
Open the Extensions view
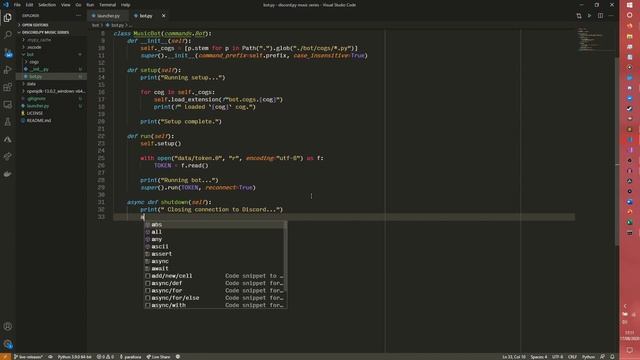7,87
